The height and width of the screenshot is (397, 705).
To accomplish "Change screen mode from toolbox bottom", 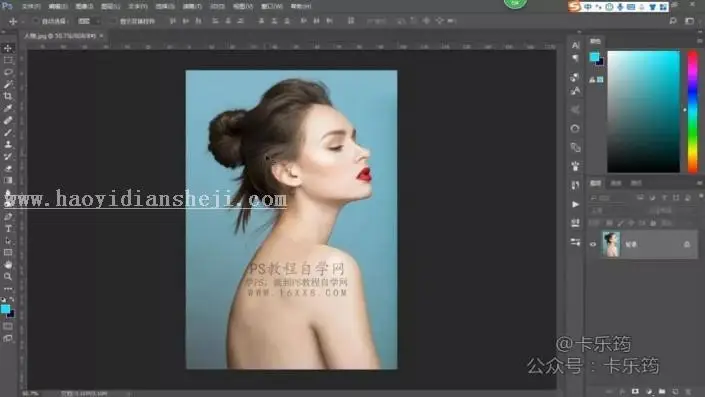I will 8,339.
